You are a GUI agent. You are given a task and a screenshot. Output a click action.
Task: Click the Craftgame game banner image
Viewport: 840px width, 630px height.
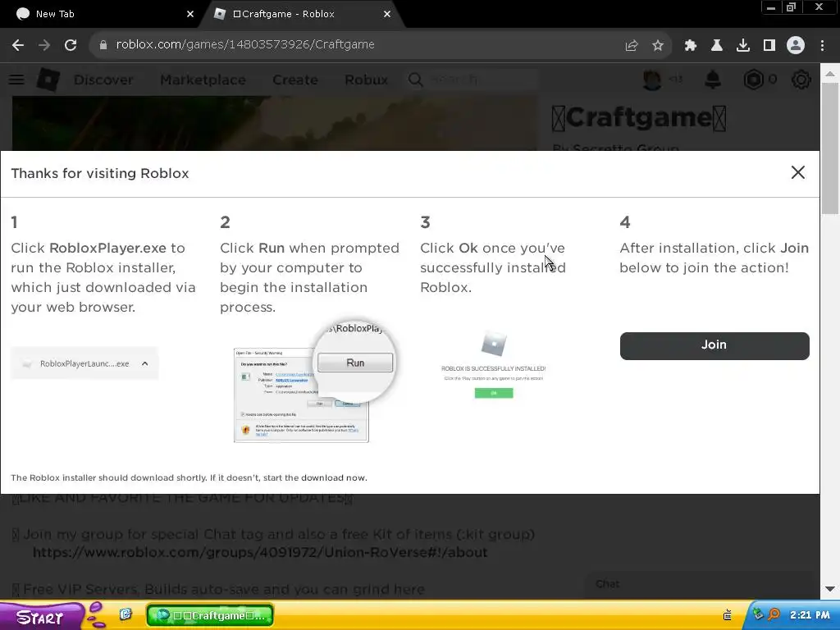[x=274, y=124]
